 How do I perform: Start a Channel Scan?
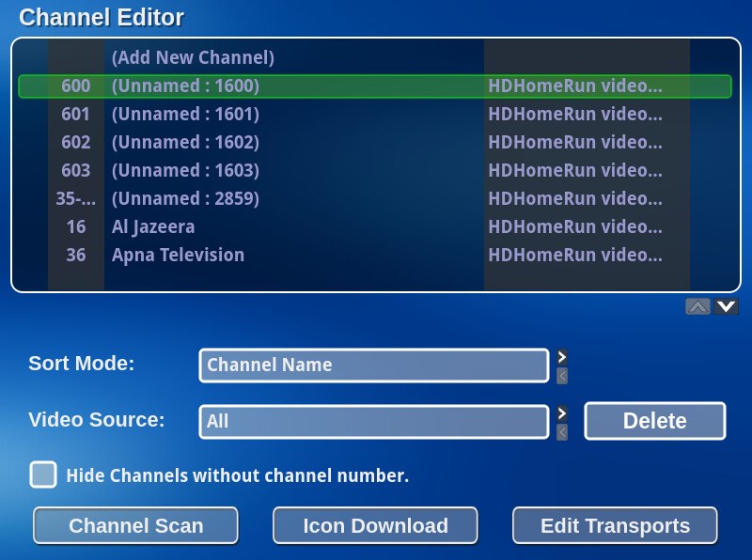tap(135, 525)
